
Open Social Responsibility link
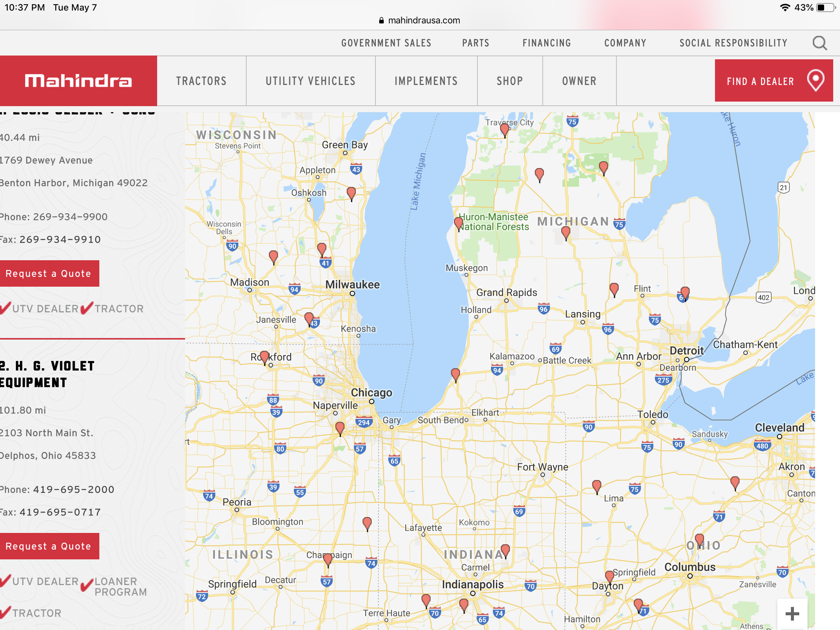coord(733,43)
